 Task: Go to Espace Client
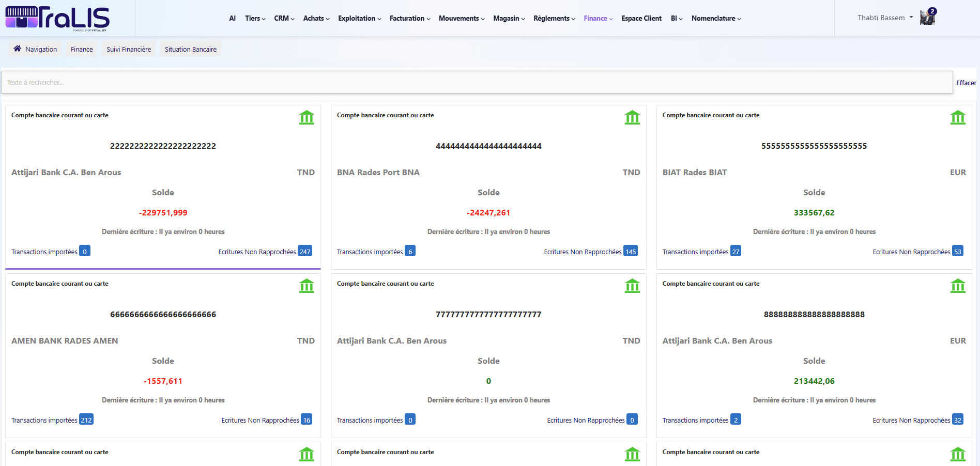tap(641, 18)
